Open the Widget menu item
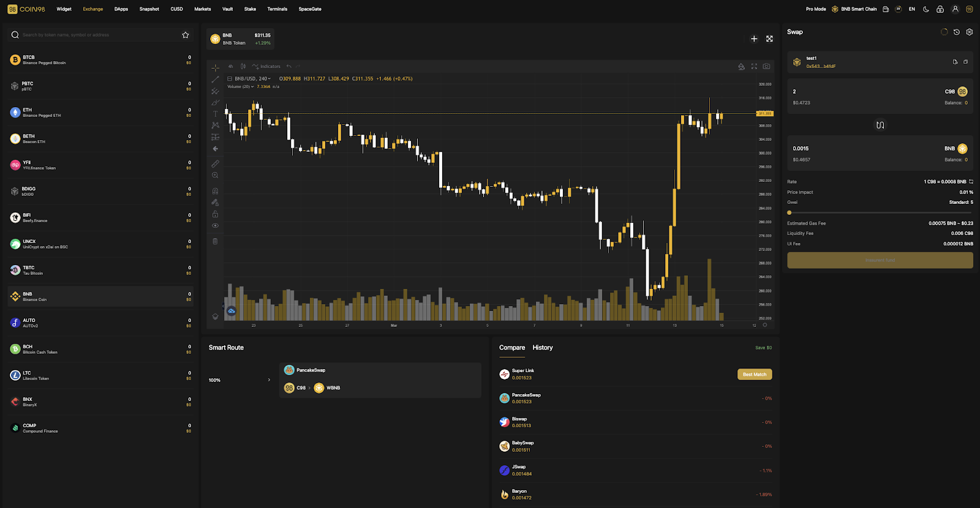The height and width of the screenshot is (508, 980). tap(64, 9)
